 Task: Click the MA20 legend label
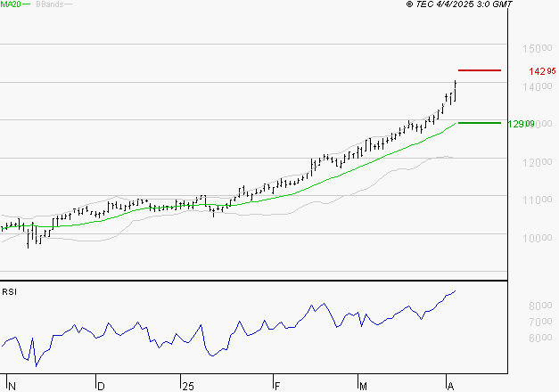coord(11,4)
